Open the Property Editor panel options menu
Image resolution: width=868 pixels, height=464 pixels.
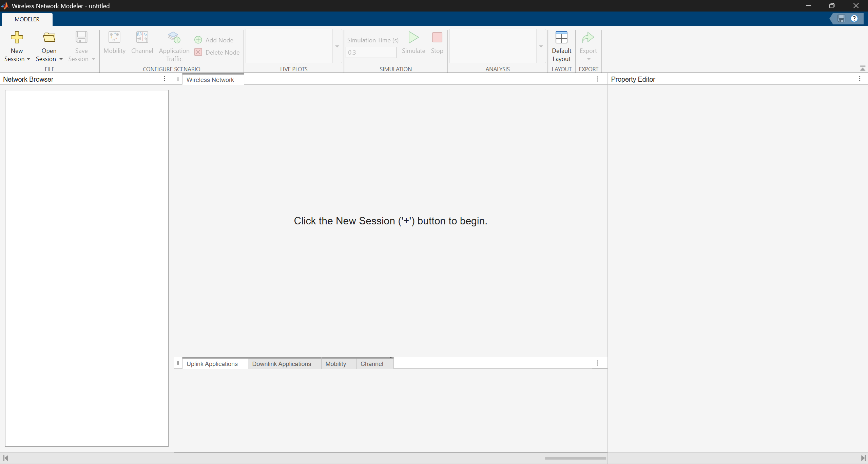(860, 79)
